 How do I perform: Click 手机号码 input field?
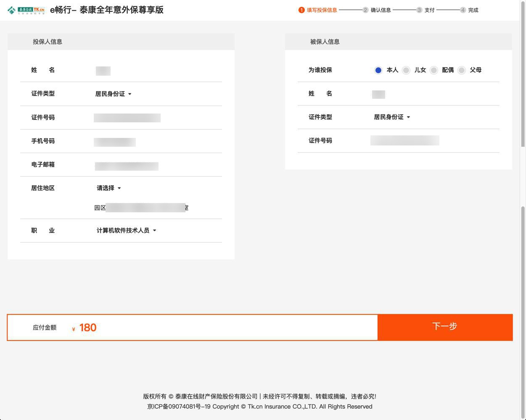(x=115, y=142)
